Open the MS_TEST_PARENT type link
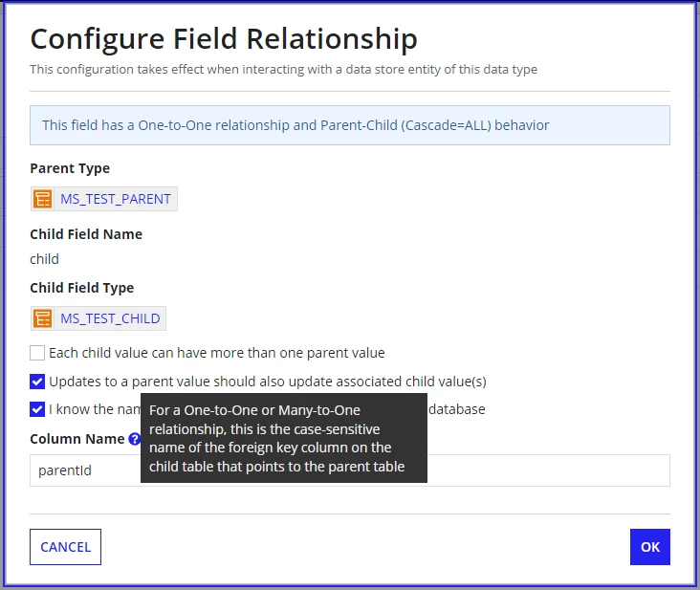This screenshot has height=590, width=700. pos(116,199)
